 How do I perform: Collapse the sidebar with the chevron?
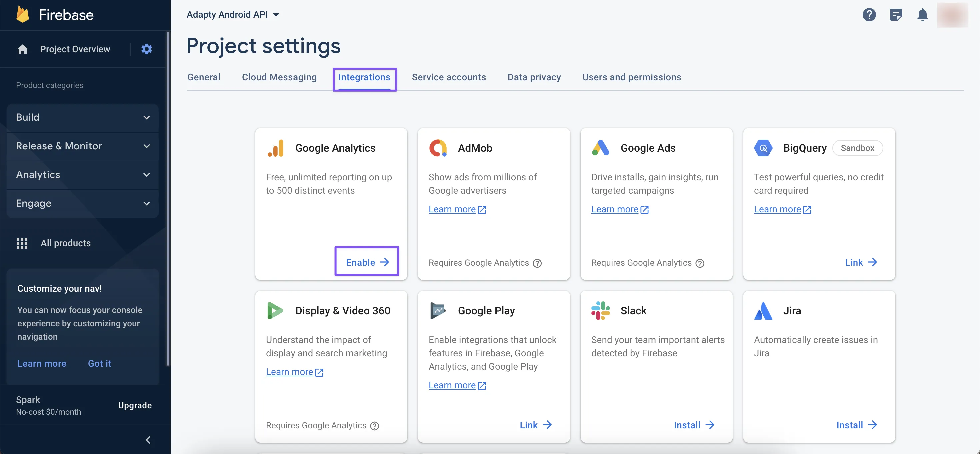(148, 440)
